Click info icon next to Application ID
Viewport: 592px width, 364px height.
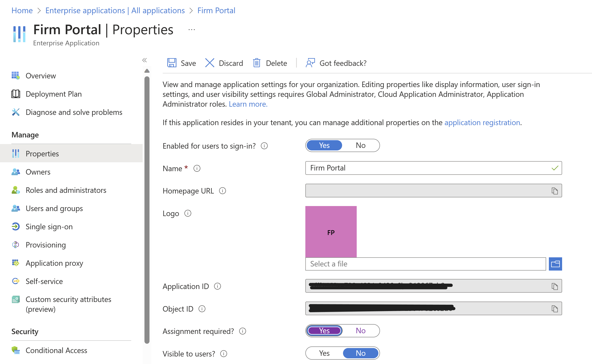pos(217,286)
